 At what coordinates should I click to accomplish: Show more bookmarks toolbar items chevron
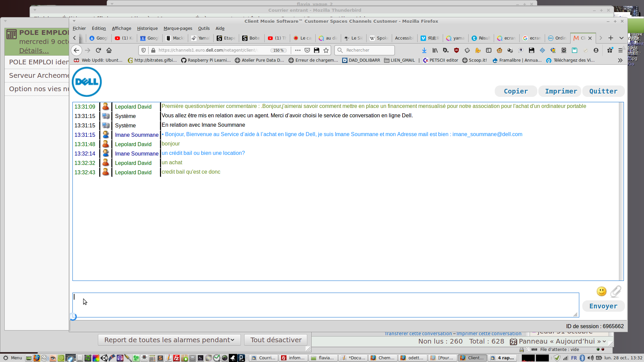point(620,60)
